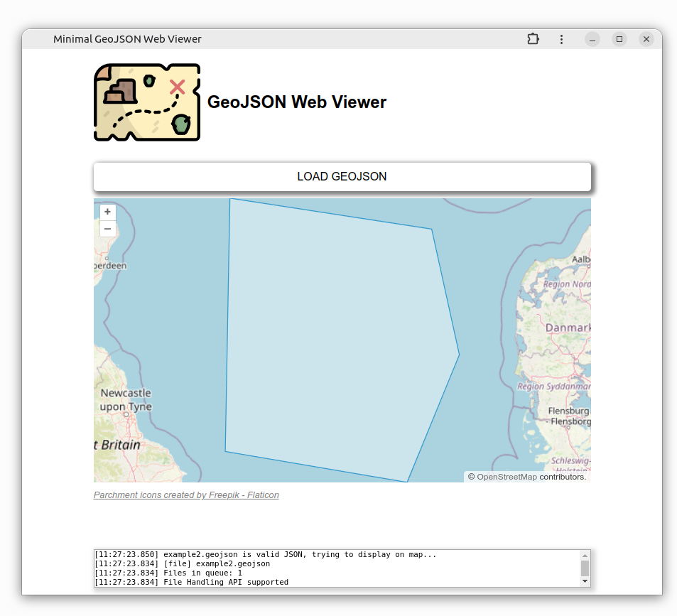Image resolution: width=677 pixels, height=616 pixels.
Task: Zoom in on the map
Action: [107, 212]
